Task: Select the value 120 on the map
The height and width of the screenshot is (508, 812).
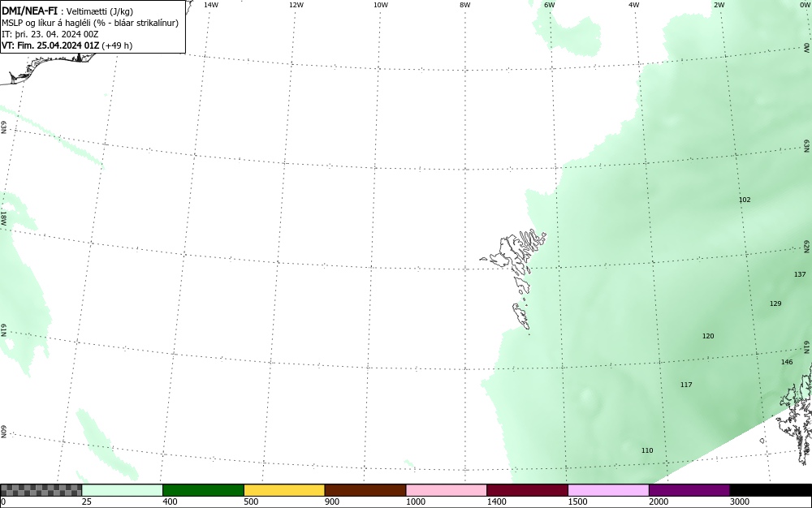Action: click(x=708, y=336)
